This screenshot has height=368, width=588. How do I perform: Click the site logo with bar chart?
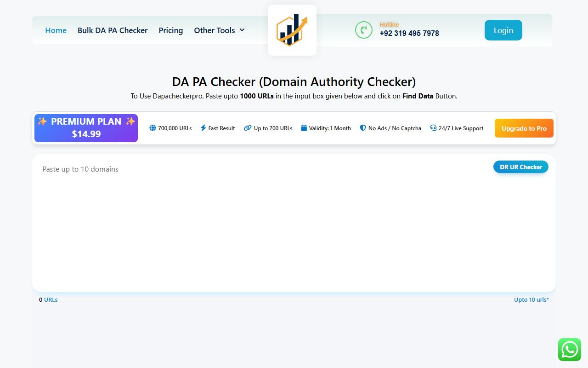[292, 30]
